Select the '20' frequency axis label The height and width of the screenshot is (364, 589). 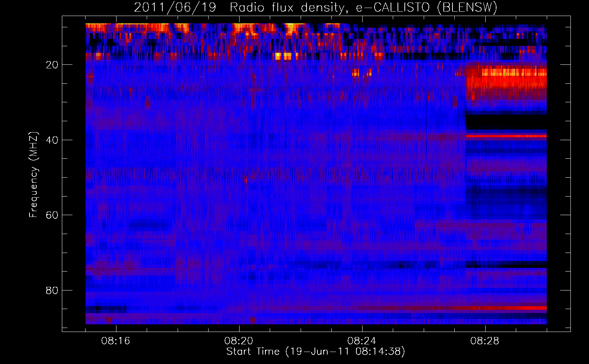click(52, 65)
